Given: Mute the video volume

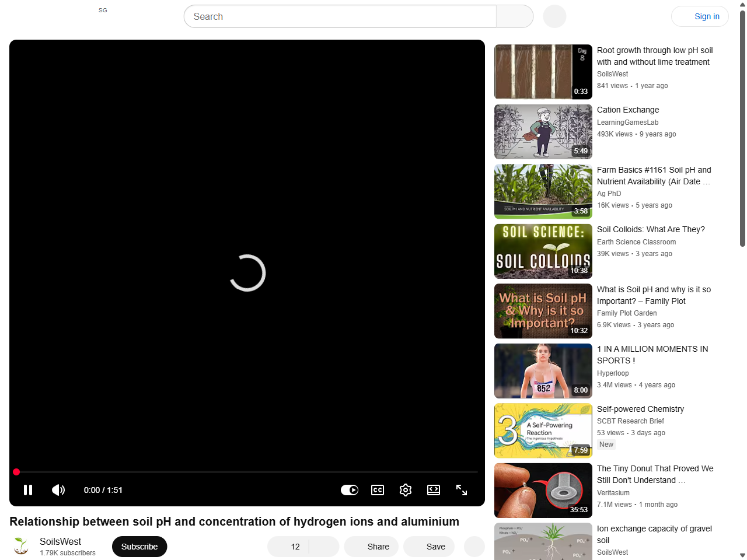Looking at the screenshot, I should click(58, 490).
